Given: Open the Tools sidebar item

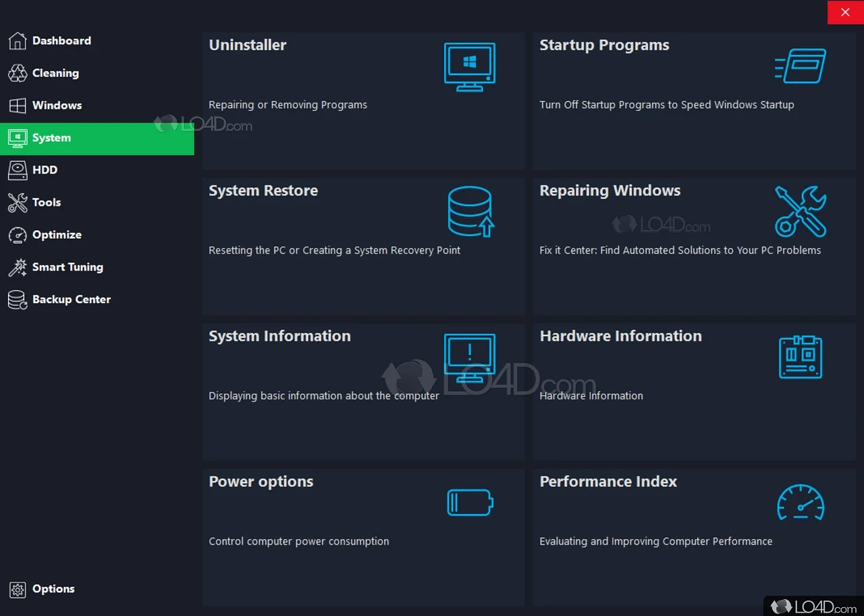Looking at the screenshot, I should point(47,202).
